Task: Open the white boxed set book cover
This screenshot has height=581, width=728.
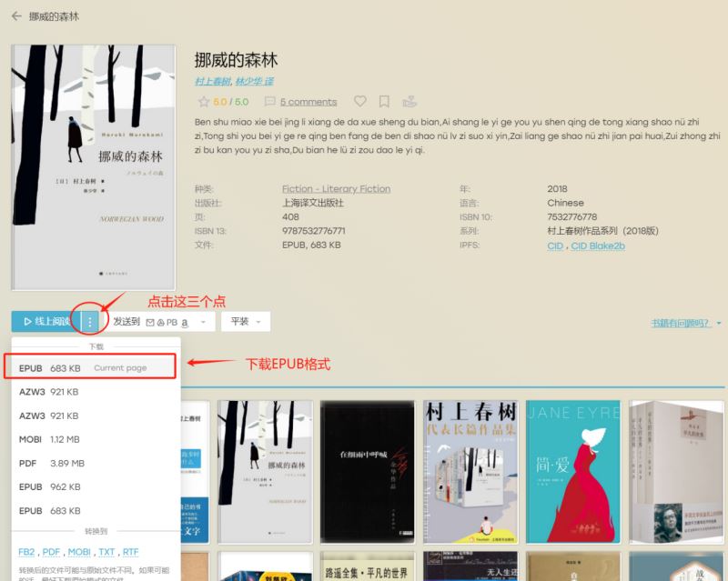Action: 676,472
